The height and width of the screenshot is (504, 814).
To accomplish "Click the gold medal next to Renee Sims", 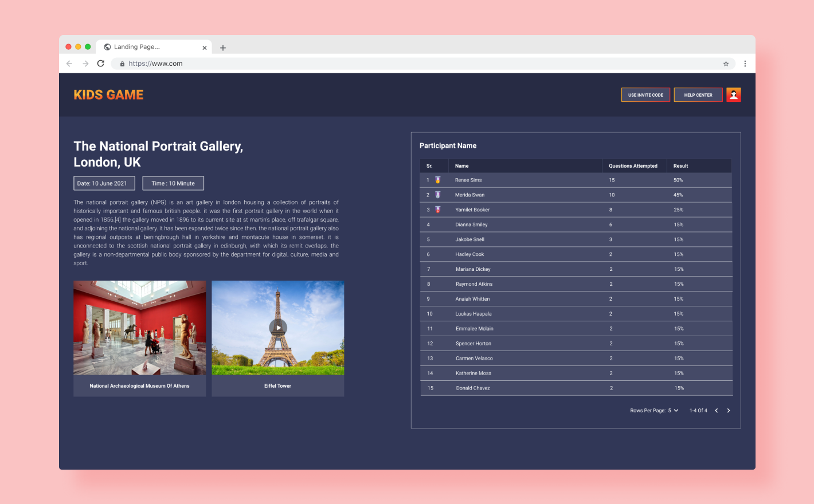I will pyautogui.click(x=437, y=180).
